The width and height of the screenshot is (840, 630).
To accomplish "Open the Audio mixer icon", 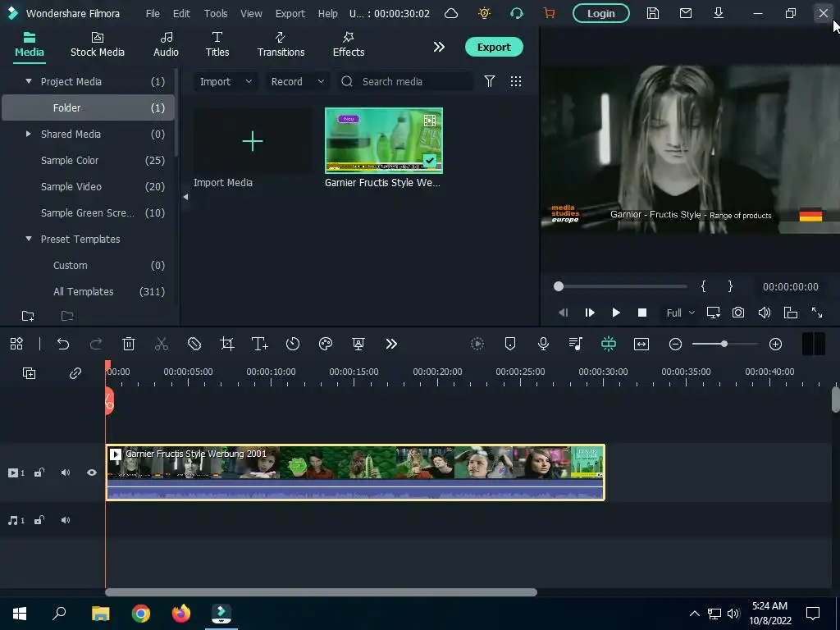I will coord(576,344).
